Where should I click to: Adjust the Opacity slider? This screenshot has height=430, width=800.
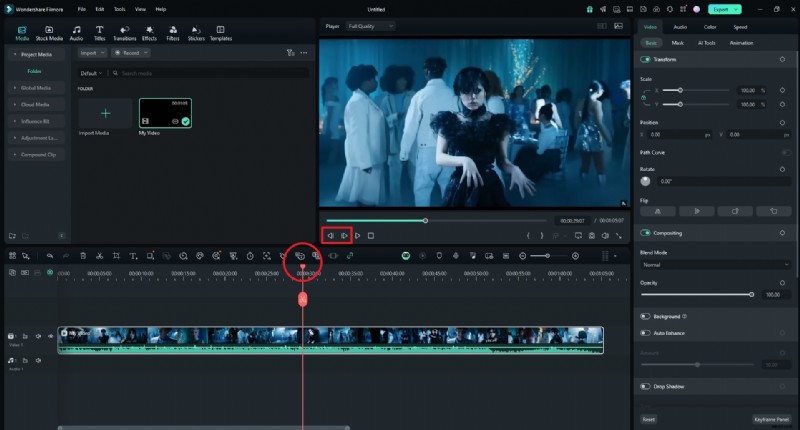click(696, 294)
